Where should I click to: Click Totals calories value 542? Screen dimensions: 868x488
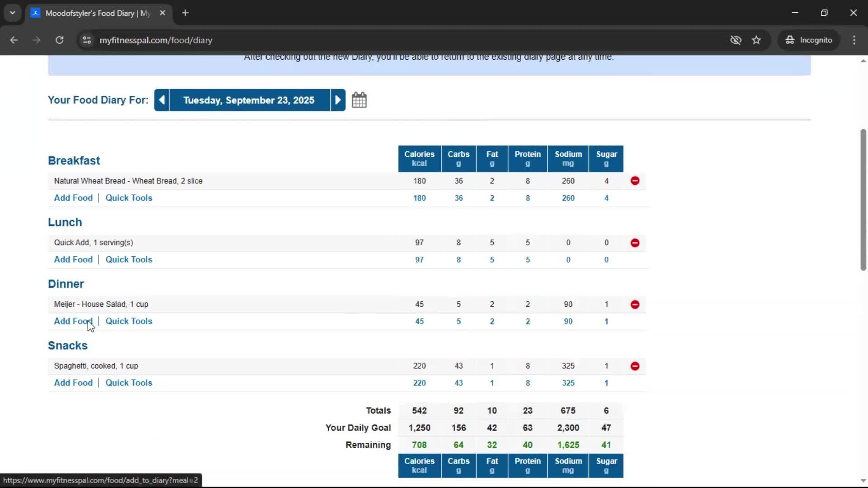pos(420,411)
